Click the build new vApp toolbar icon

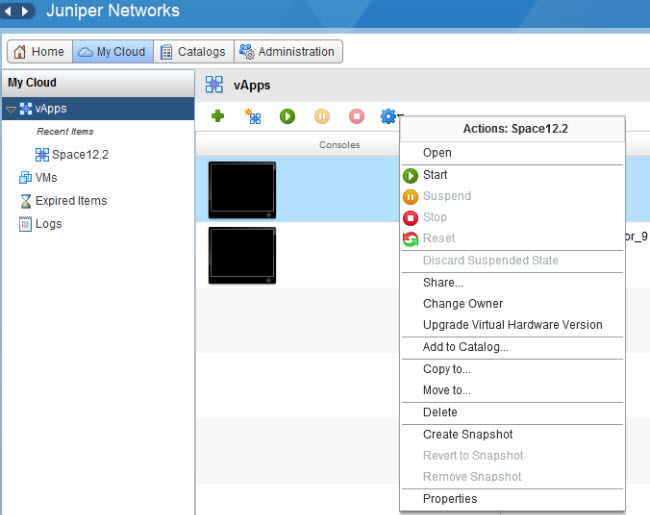[x=252, y=117]
